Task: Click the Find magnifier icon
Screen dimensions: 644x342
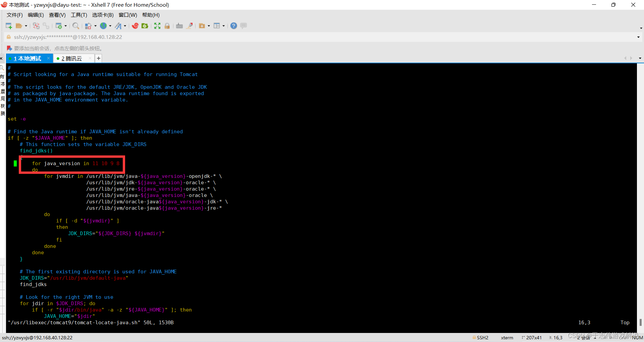Action: point(76,26)
